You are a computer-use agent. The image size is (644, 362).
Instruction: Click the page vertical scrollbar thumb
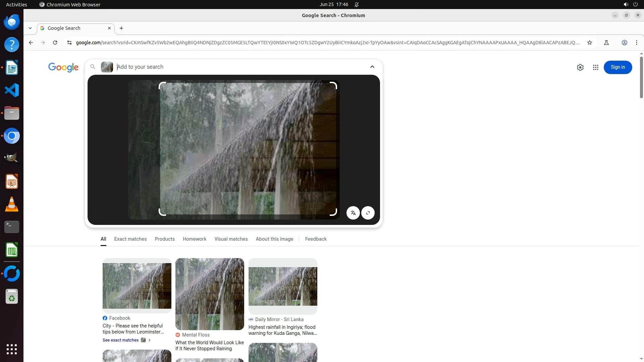pos(641,77)
